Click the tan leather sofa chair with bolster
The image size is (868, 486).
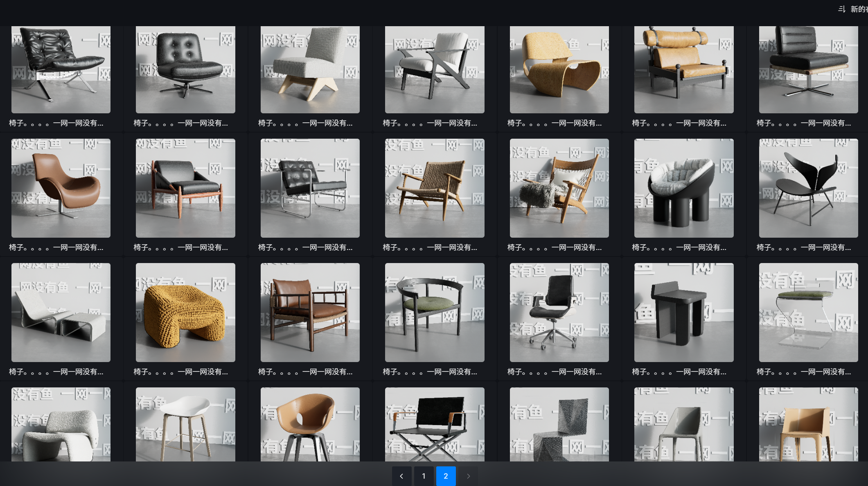click(683, 70)
